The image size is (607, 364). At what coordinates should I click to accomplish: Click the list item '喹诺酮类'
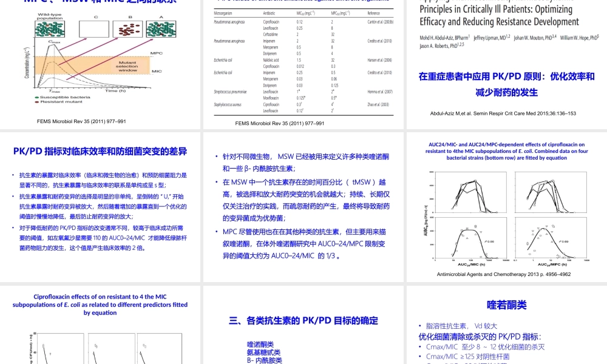click(x=260, y=344)
